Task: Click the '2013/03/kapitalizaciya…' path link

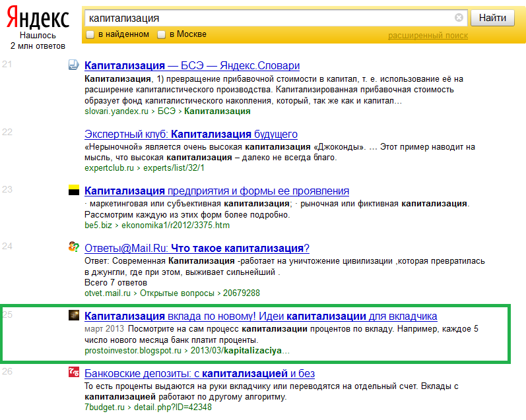Action: tap(240, 351)
